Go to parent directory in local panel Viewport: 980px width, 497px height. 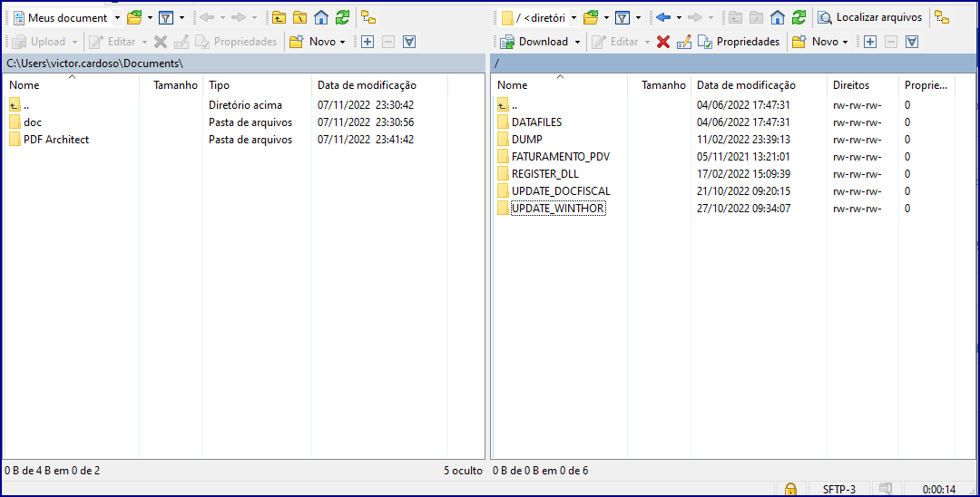[x=279, y=18]
